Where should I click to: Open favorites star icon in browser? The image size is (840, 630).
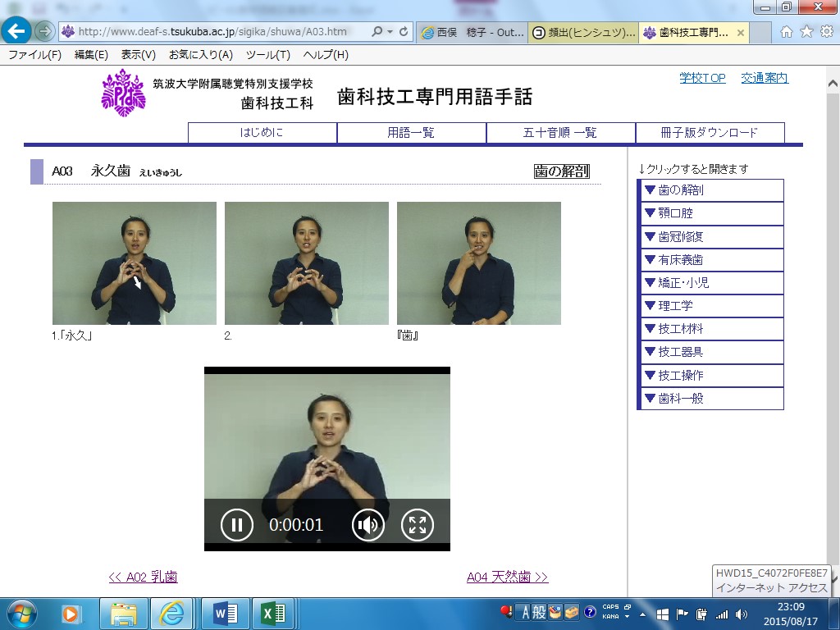coord(806,32)
